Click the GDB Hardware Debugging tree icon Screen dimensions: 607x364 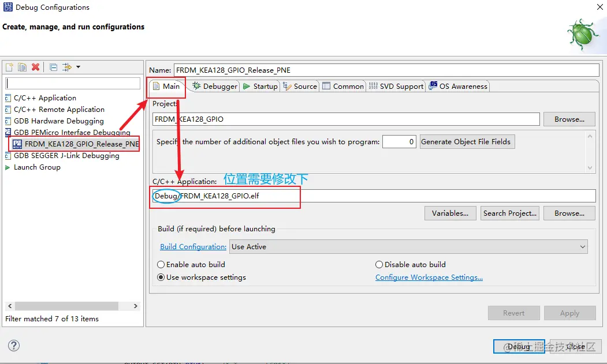pos(8,122)
